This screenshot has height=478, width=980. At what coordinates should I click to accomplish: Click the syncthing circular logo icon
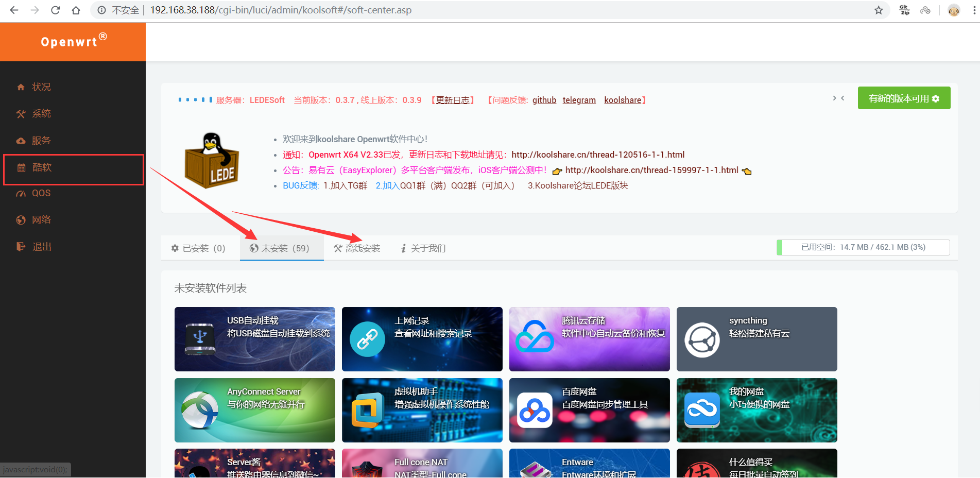[x=702, y=340]
